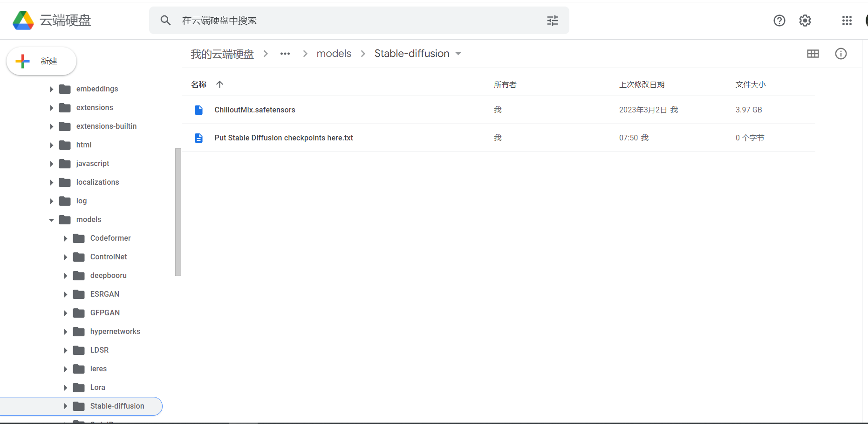Screen dimensions: 868x424
Task: Toggle sort order on 名称 column
Action: click(x=219, y=84)
